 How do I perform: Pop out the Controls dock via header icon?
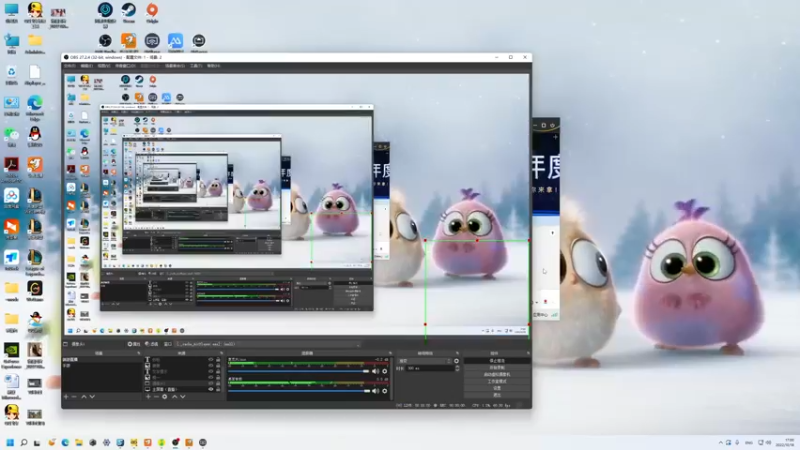[528, 353]
